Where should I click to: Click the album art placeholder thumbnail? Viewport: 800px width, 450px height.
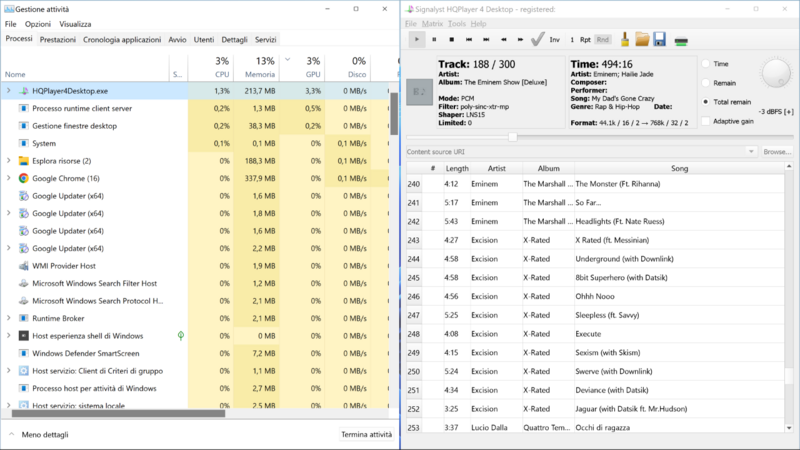[419, 92]
